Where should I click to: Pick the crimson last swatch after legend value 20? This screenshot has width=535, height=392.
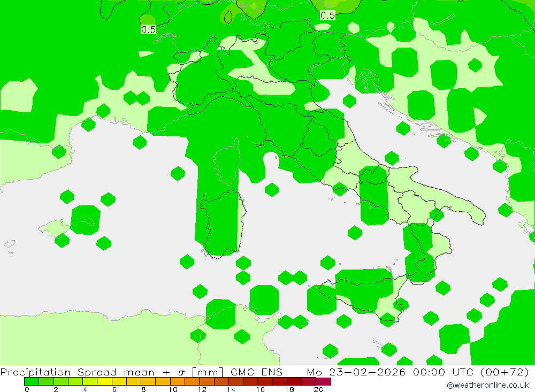[324, 381]
